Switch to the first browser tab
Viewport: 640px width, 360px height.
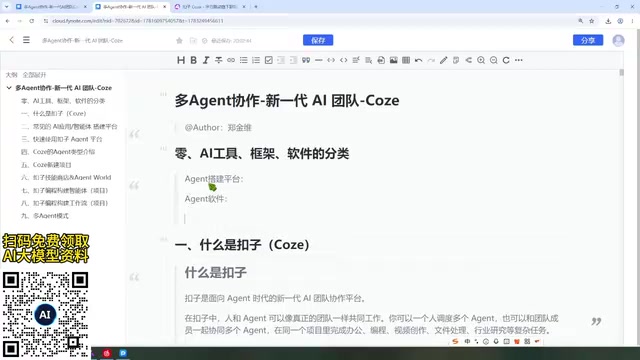pos(51,7)
